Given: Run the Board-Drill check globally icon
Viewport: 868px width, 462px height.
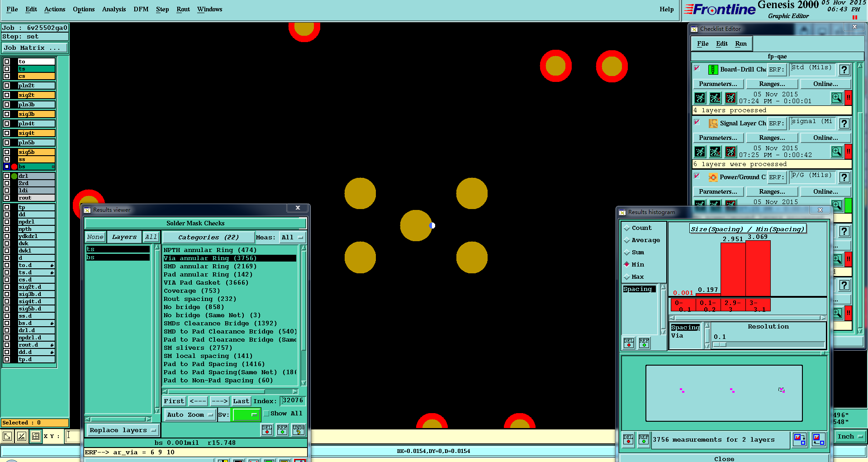Looking at the screenshot, I should (700, 98).
